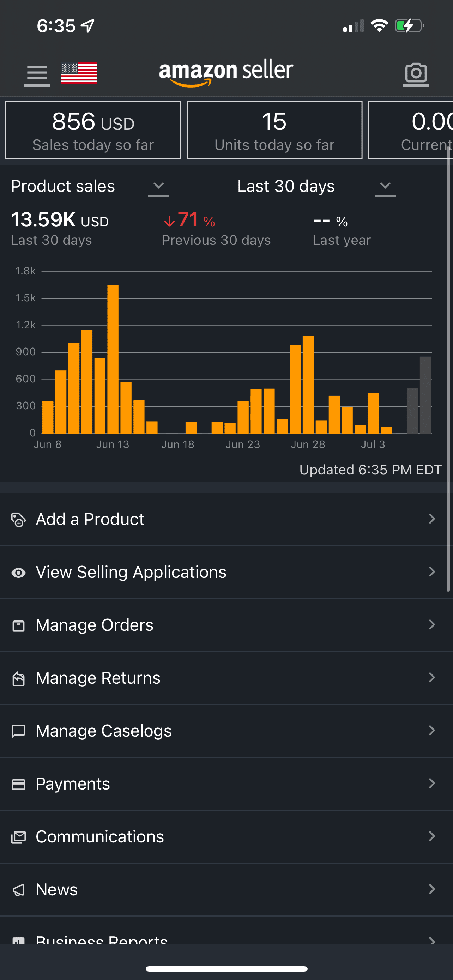Tap the Manage Caselogs chat icon
The height and width of the screenshot is (980, 453).
pos(18,731)
